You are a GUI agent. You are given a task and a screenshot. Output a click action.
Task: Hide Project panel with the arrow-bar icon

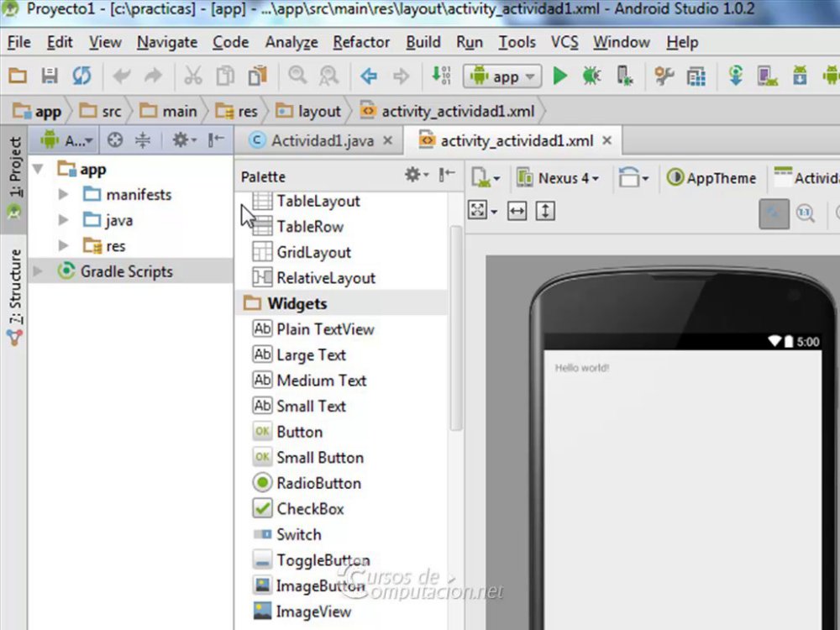[216, 140]
